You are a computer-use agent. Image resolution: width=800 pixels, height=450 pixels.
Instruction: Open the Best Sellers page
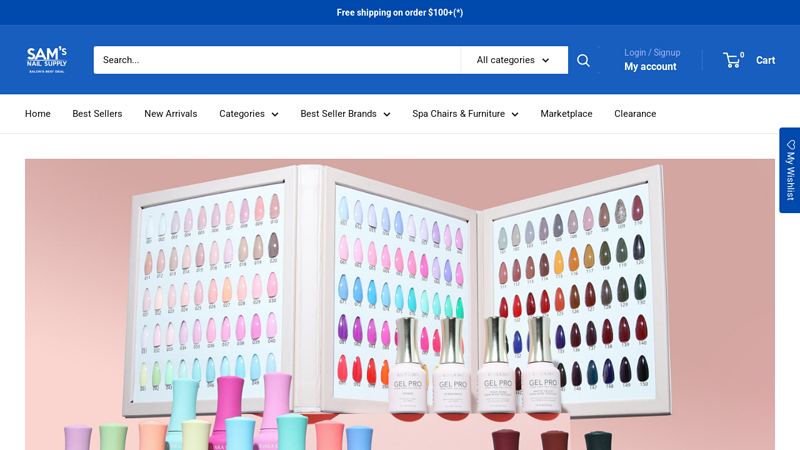[x=97, y=114]
